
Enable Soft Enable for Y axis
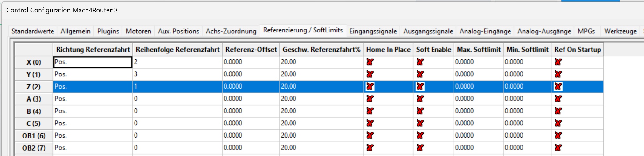pyautogui.click(x=420, y=74)
